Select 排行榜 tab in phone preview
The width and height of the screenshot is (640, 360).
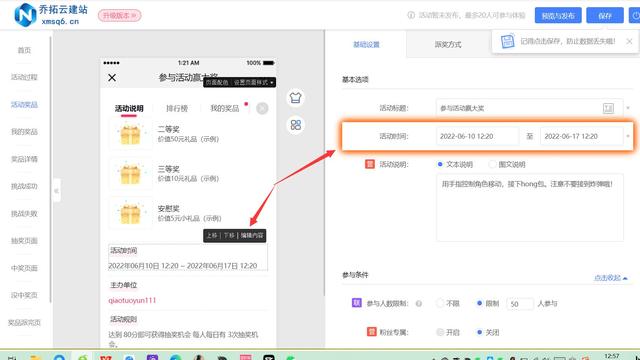pos(177,109)
